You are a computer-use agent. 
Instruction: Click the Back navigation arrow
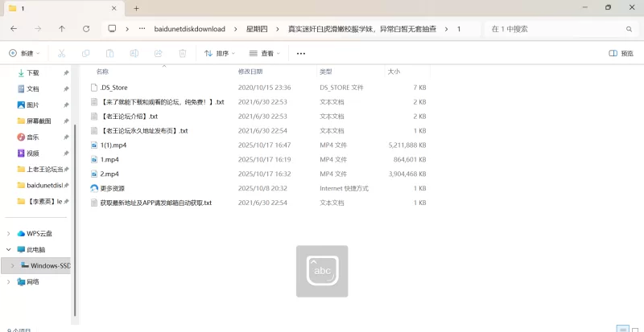pyautogui.click(x=14, y=29)
